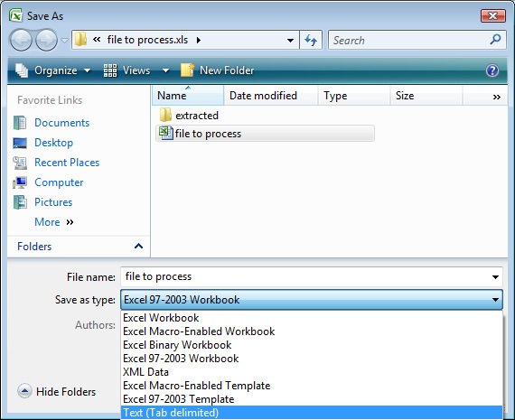This screenshot has width=515, height=420.
Task: Choose Excel Macro-Enabled Workbook type
Action: (312, 331)
